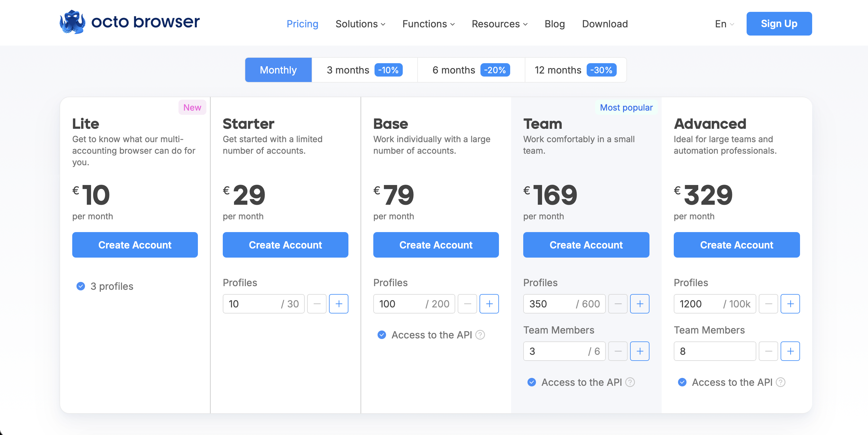Increase Starter plan profiles with plus
Screen dimensions: 868x435
click(338, 304)
